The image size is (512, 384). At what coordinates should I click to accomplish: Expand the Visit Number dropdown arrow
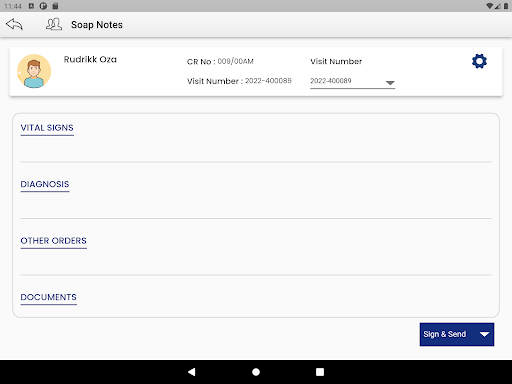[390, 83]
